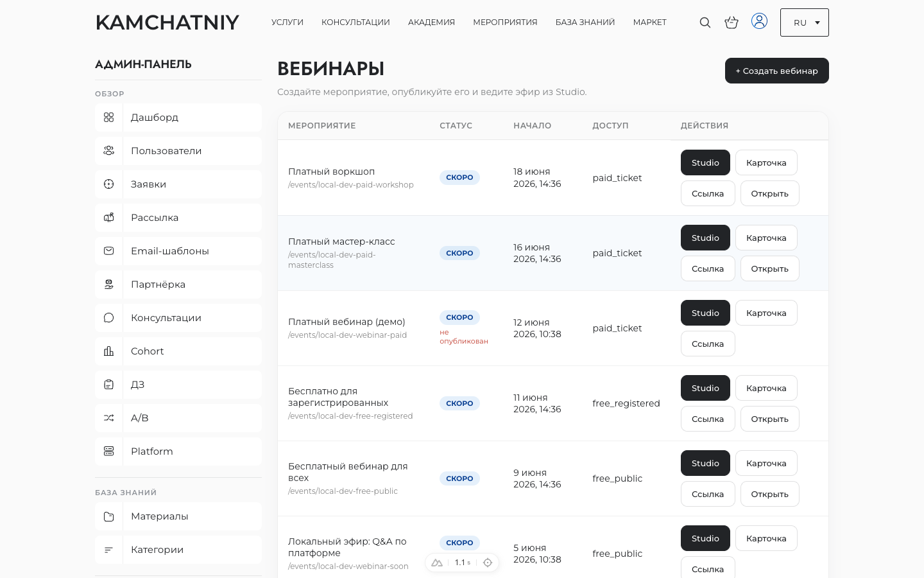Viewport: 924px width, 578px height.
Task: Click Карточка for Бесплатный вебинар для всех
Action: point(766,463)
